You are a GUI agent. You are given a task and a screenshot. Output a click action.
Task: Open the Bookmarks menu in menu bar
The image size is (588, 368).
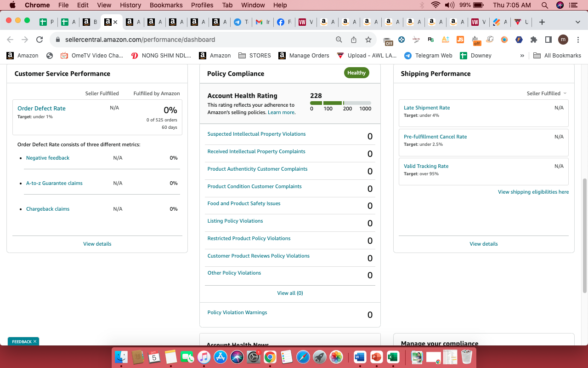166,5
